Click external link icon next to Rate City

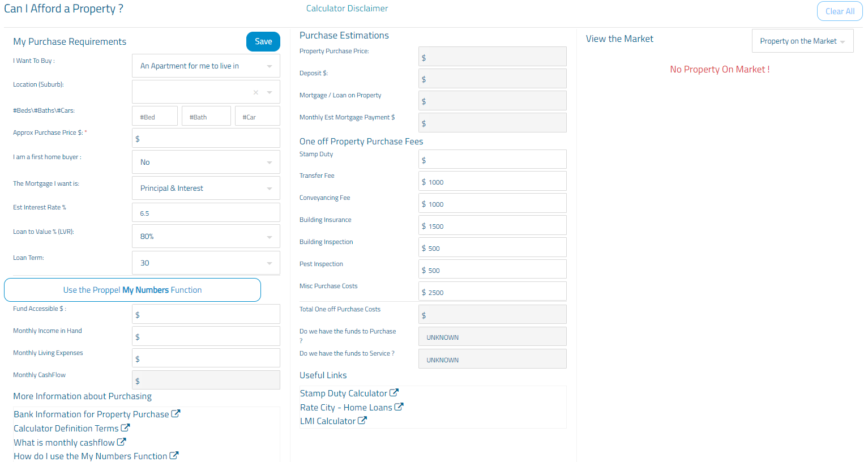(399, 407)
